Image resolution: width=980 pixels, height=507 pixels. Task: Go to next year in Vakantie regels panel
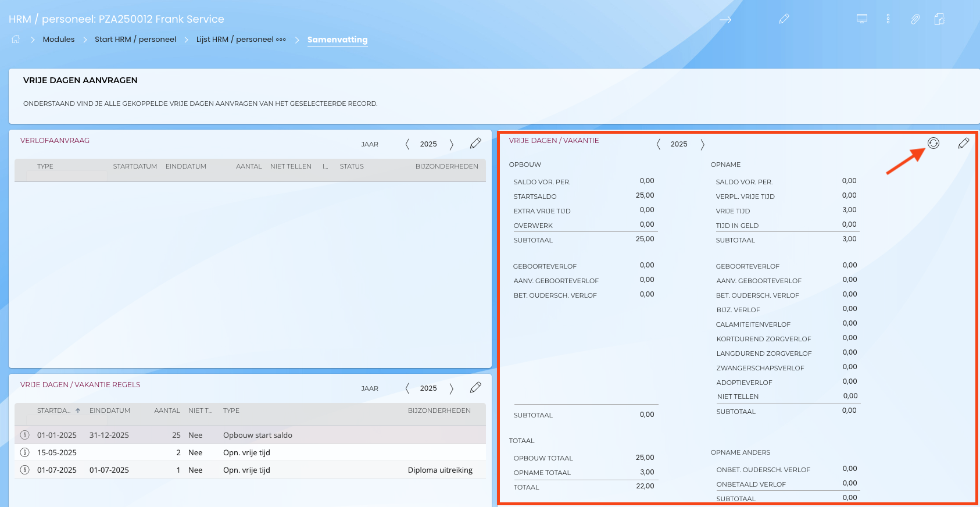pyautogui.click(x=451, y=388)
